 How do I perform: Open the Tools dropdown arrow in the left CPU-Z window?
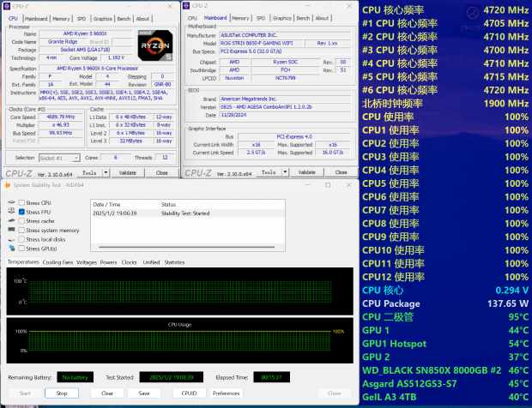(x=106, y=173)
